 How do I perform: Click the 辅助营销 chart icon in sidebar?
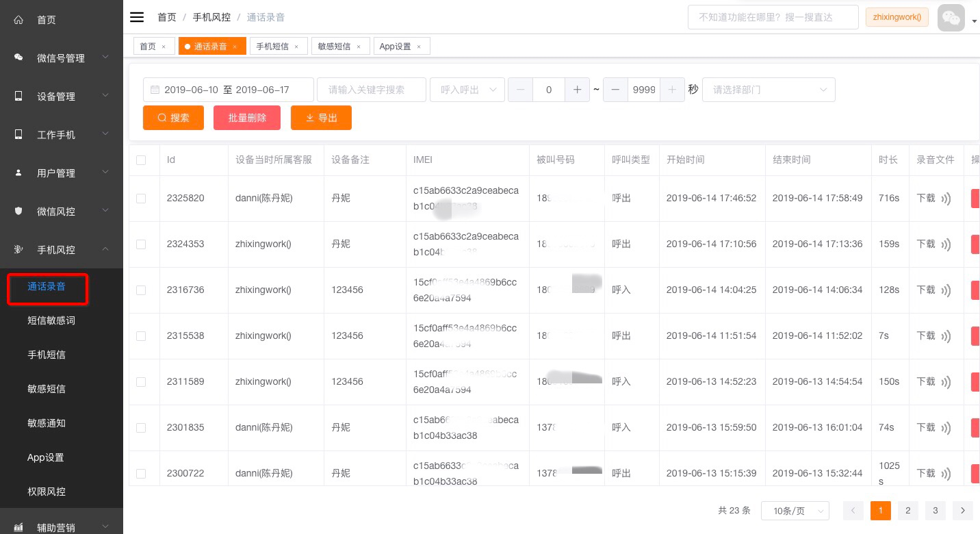(18, 528)
